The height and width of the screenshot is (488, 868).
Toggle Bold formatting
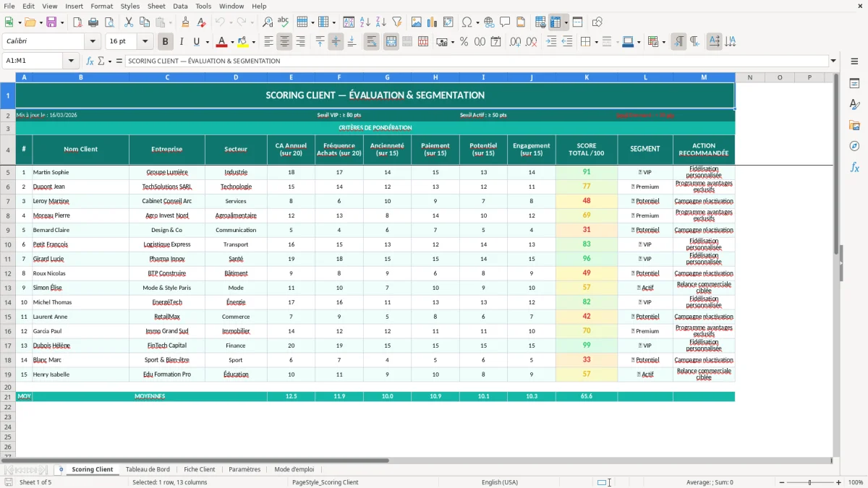[165, 42]
